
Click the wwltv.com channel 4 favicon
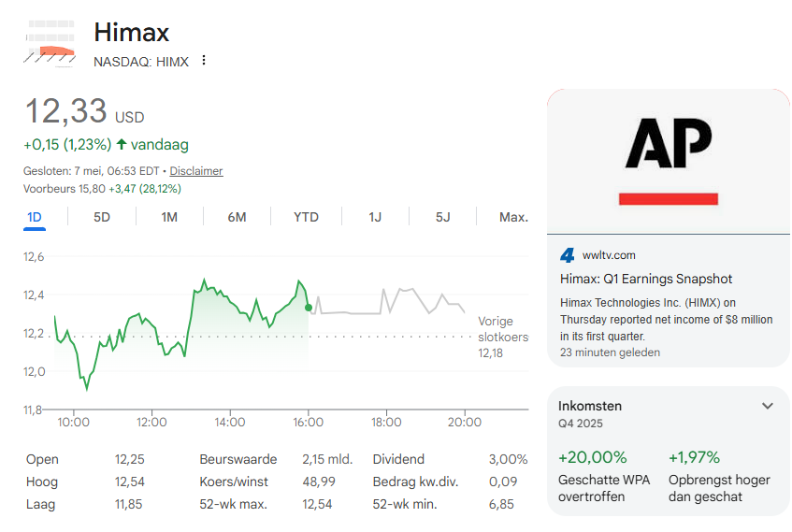click(568, 255)
